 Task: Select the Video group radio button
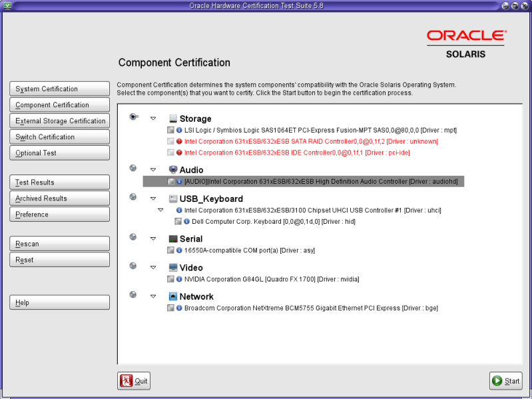click(133, 266)
